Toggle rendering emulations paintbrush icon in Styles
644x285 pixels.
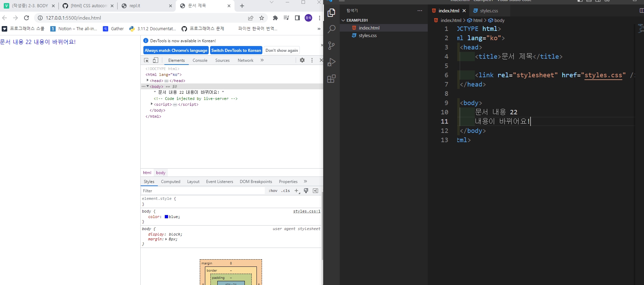[x=306, y=191]
